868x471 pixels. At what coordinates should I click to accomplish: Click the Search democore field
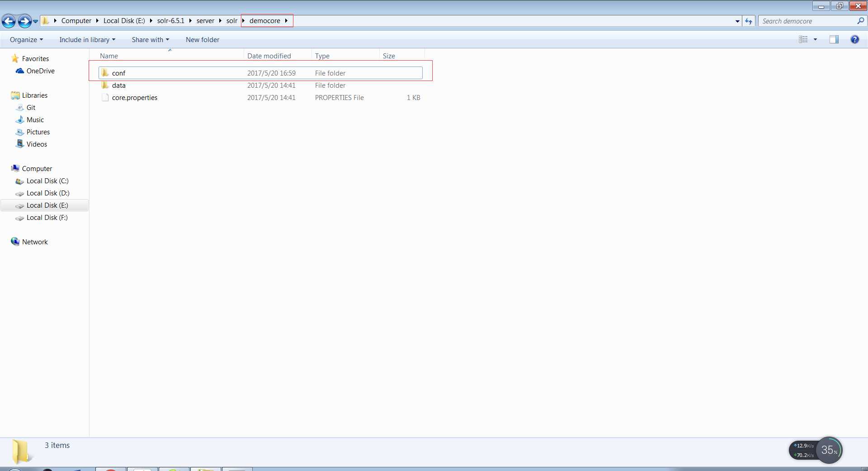pyautogui.click(x=807, y=21)
